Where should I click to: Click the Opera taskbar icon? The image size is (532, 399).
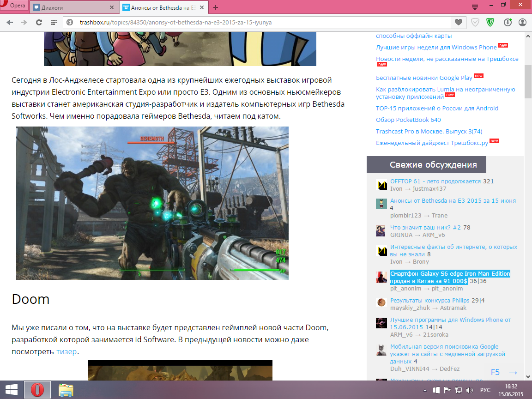click(37, 390)
